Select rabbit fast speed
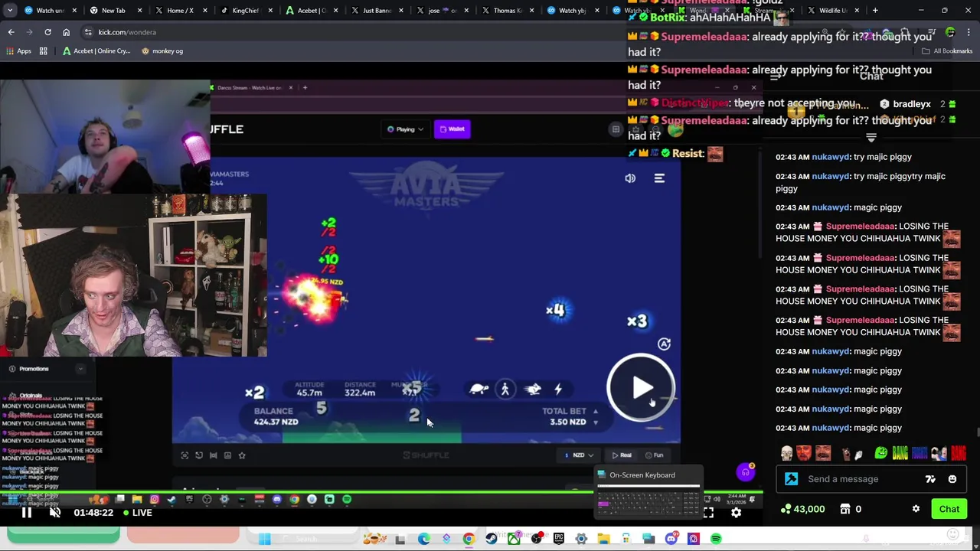The height and width of the screenshot is (551, 980). click(533, 390)
